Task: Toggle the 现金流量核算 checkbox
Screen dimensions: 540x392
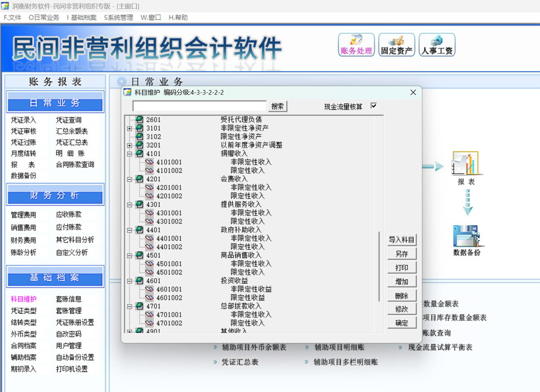Action: coord(373,106)
